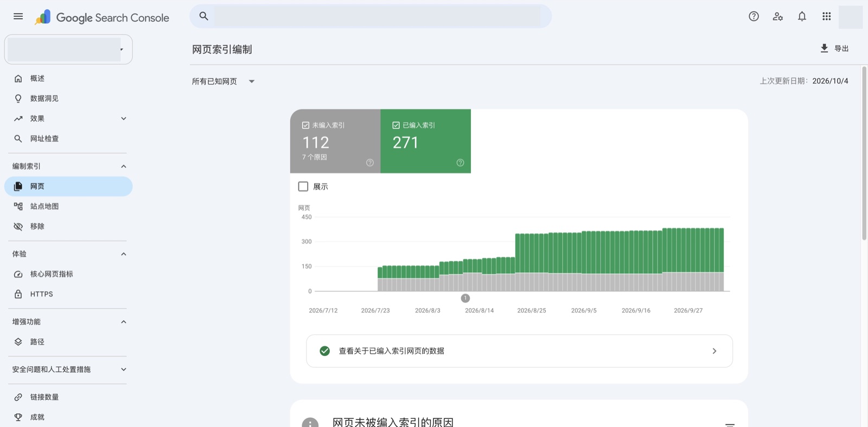Click the Google Search Console logo

pos(103,17)
